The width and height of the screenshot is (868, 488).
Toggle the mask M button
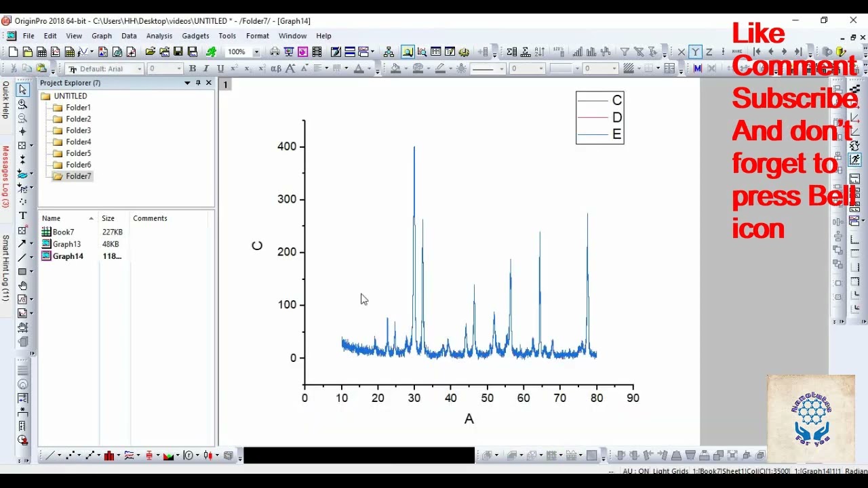[x=697, y=68]
